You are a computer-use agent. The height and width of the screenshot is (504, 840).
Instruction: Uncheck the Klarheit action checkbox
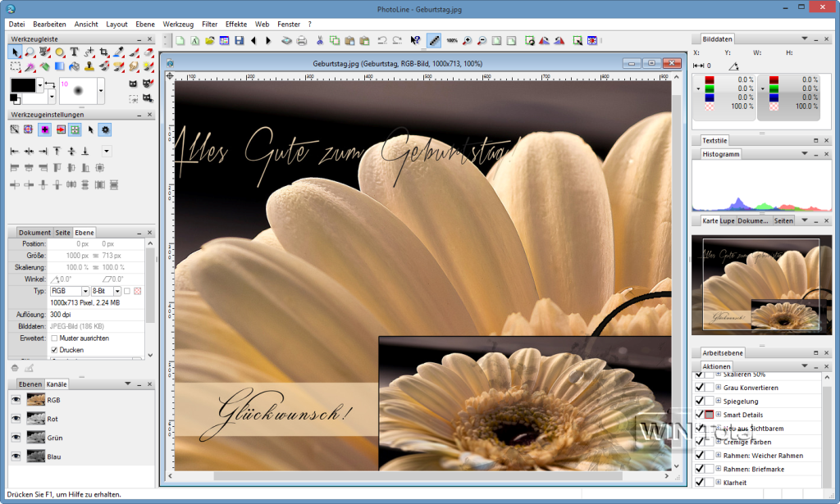coord(699,482)
